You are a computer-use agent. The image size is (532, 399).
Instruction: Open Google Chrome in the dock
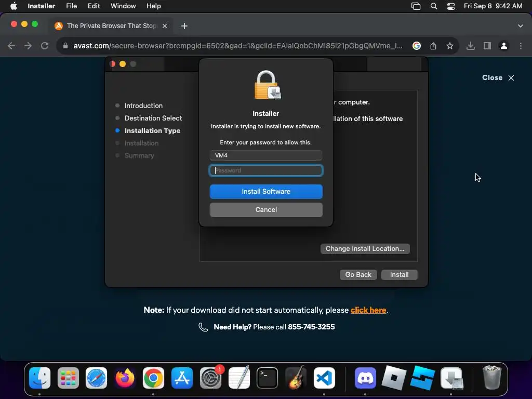point(153,378)
